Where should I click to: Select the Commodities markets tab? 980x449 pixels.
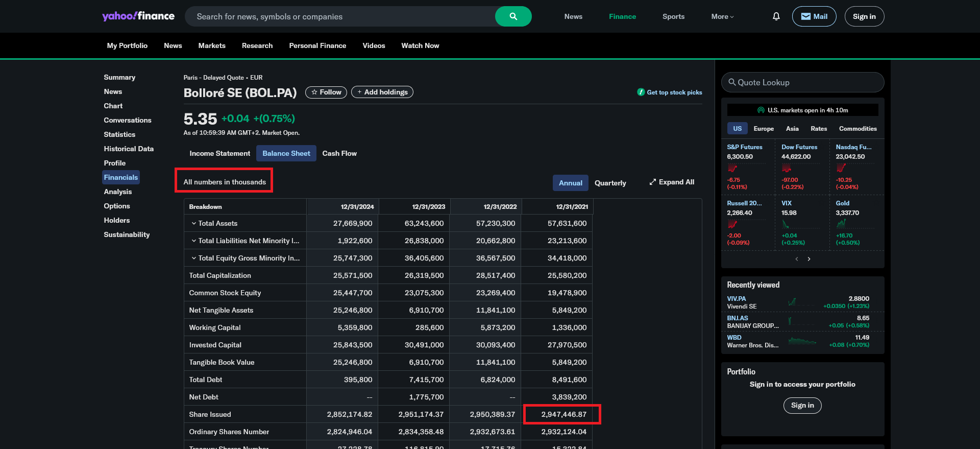[x=858, y=129]
